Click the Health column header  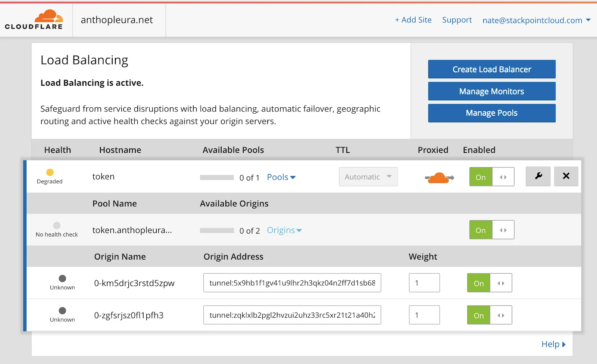(x=57, y=150)
